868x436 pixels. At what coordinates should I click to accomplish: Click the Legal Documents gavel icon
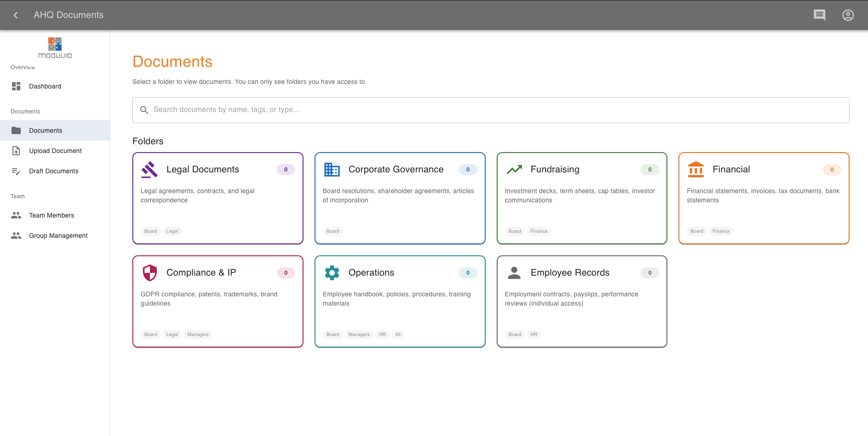point(149,170)
